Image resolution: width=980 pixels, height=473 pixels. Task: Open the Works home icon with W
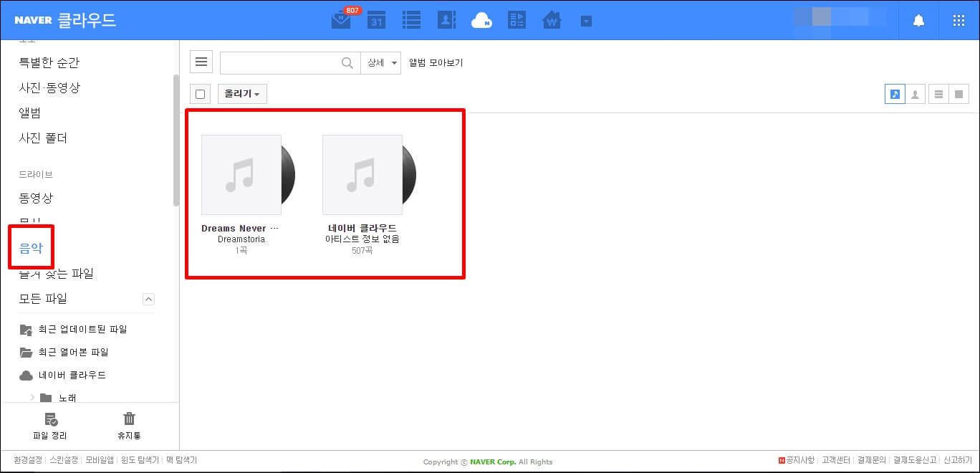[552, 20]
